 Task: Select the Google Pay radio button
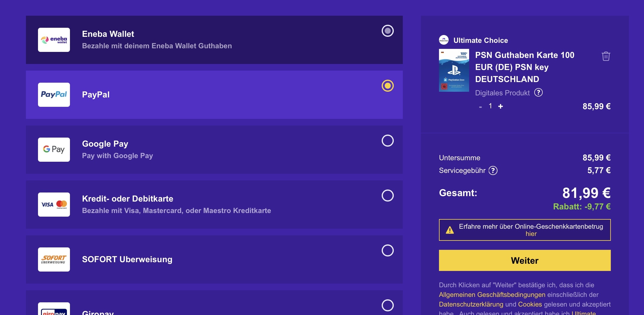tap(388, 141)
